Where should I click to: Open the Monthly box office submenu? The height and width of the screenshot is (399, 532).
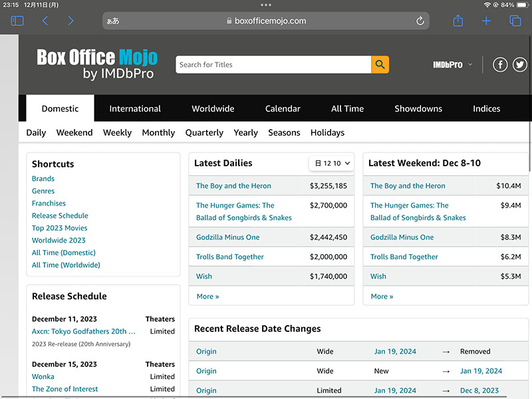pyautogui.click(x=158, y=132)
